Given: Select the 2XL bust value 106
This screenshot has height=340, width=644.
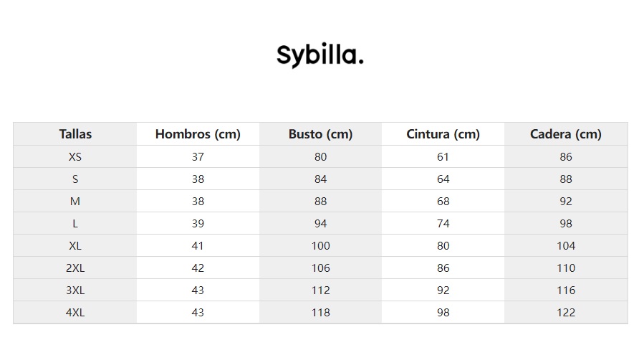Looking at the screenshot, I should point(320,268).
